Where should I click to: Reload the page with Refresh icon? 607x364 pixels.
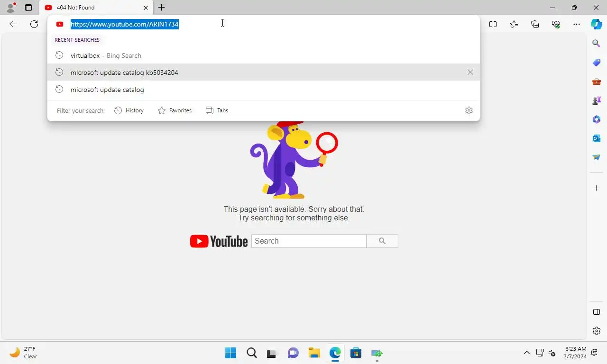[x=34, y=24]
